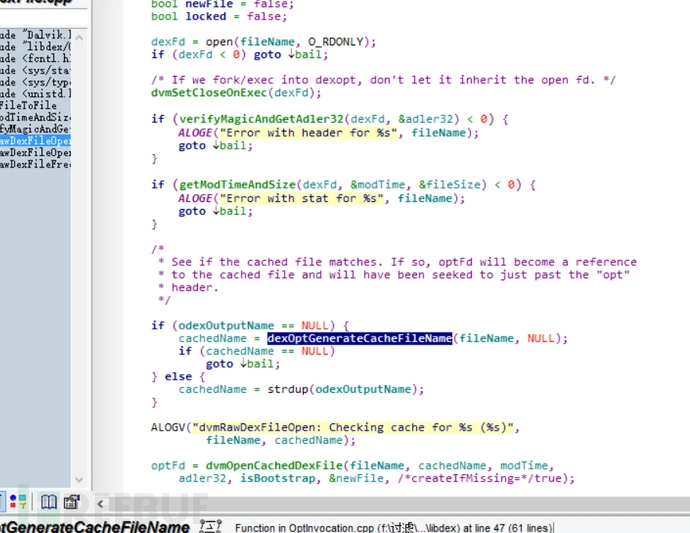This screenshot has height=533, width=690.
Task: Click the isBootstrap argument
Action: tap(278, 478)
